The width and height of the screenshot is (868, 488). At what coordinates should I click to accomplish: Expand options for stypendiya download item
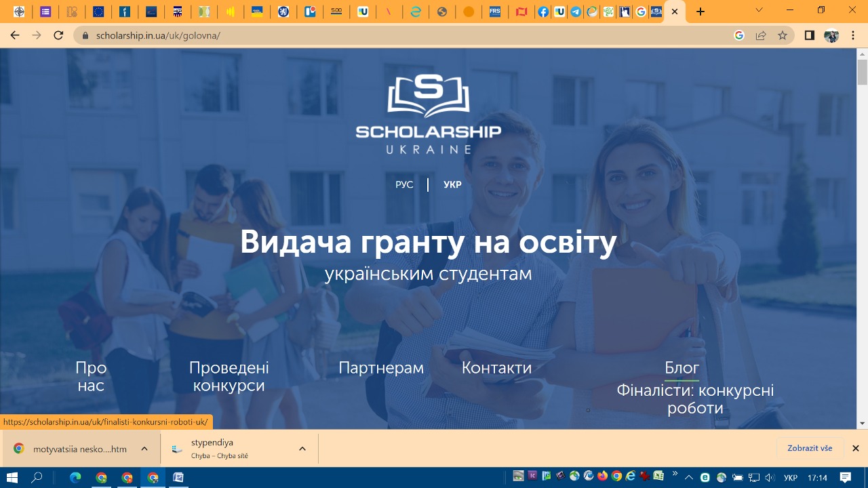point(302,449)
